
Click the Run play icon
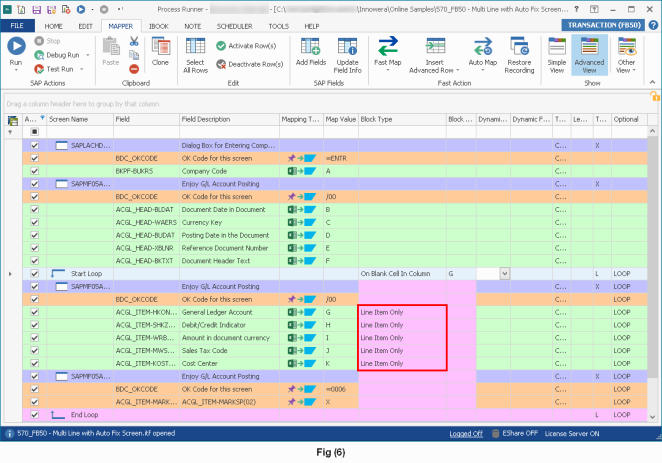(16, 46)
